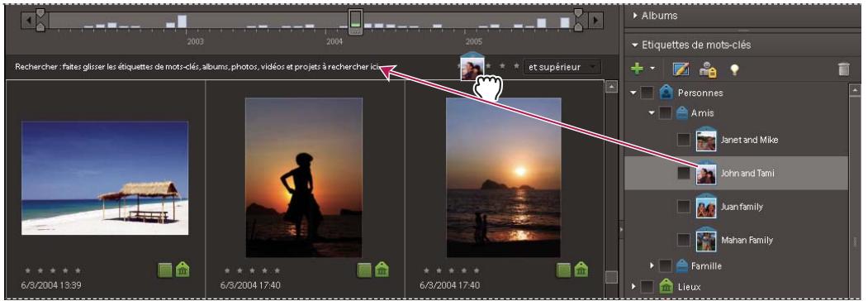This screenshot has height=301, width=868.
Task: Click the green Lieux category icon
Action: tap(666, 287)
